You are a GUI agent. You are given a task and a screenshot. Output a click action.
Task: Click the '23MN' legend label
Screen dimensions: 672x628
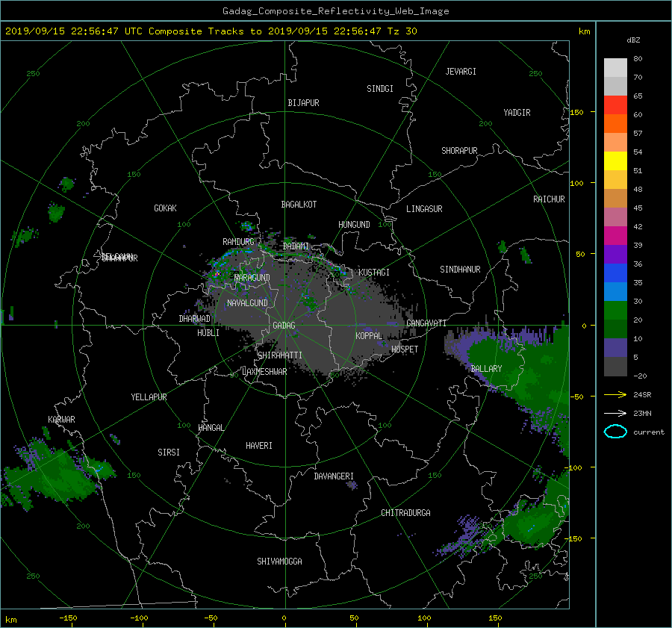click(x=642, y=413)
